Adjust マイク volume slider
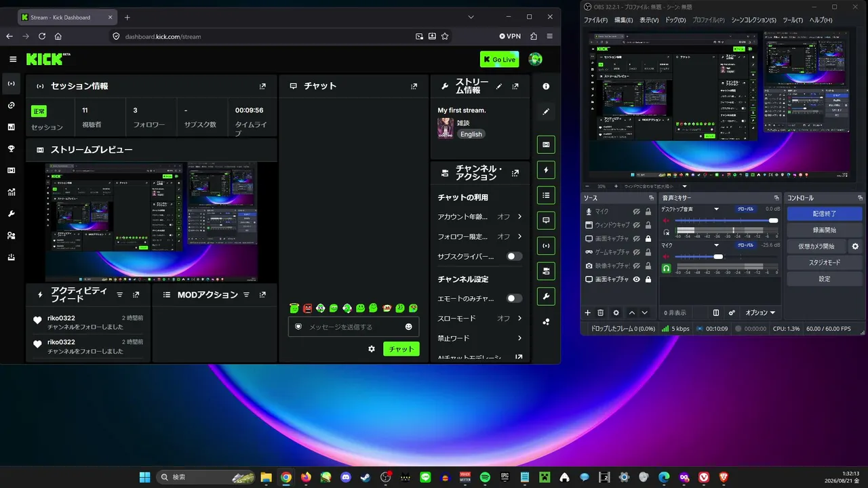The height and width of the screenshot is (488, 868). coord(726,256)
